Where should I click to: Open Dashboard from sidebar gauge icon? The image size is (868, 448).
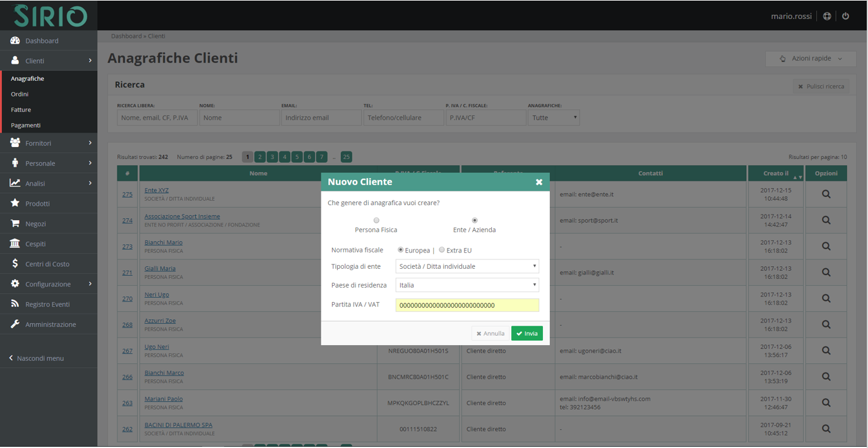tap(15, 40)
